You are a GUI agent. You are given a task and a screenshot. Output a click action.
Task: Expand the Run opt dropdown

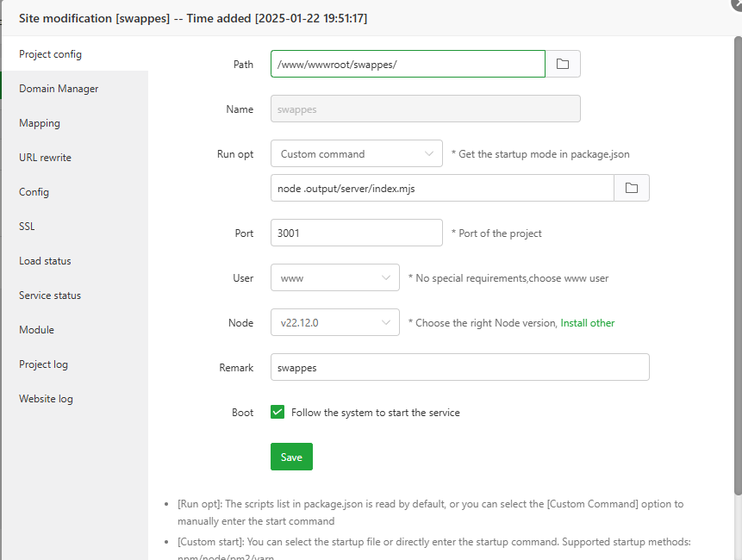pos(356,154)
